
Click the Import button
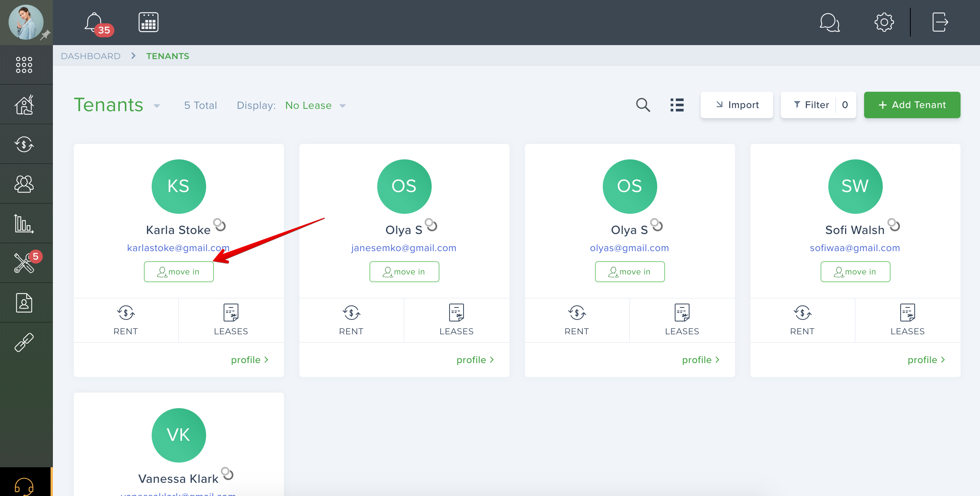point(737,105)
